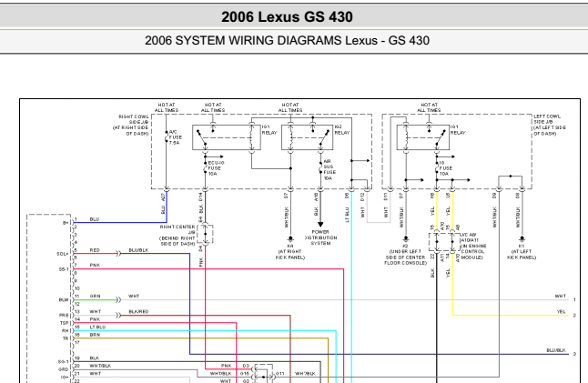Click "IG FUSE 10A" label in left cowl box
The image size is (588, 383).
[x=445, y=168]
